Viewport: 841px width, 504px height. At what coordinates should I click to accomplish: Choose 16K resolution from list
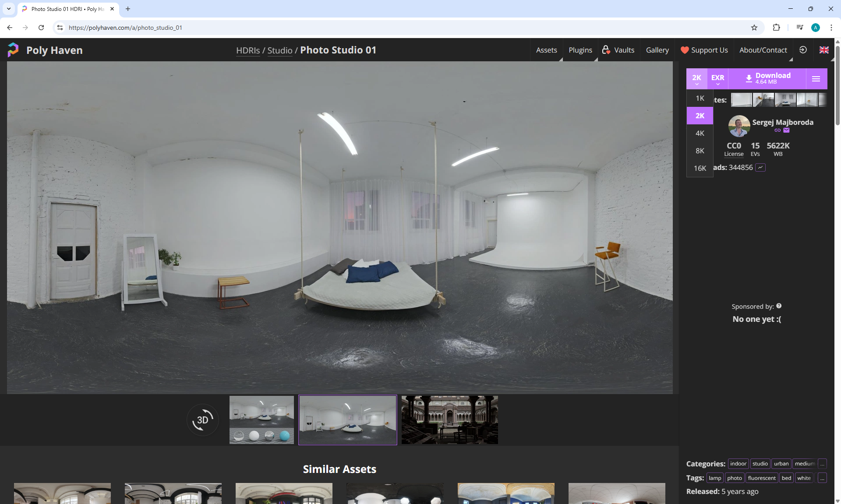(700, 168)
